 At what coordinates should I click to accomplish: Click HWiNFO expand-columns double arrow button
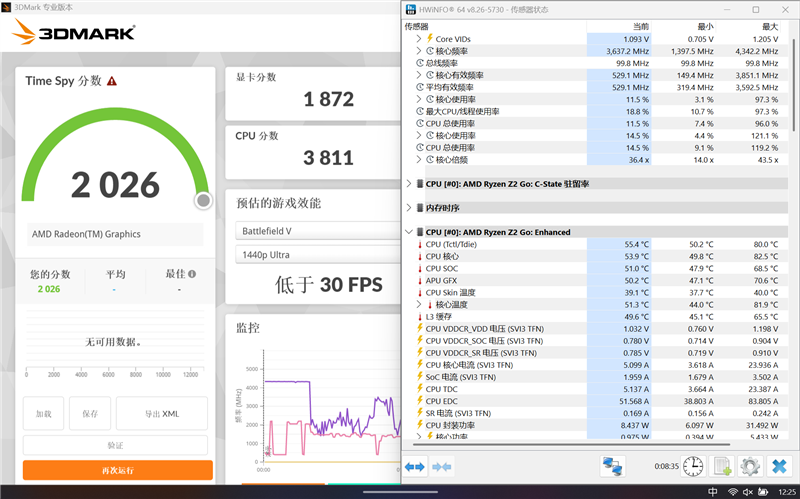[x=414, y=467]
